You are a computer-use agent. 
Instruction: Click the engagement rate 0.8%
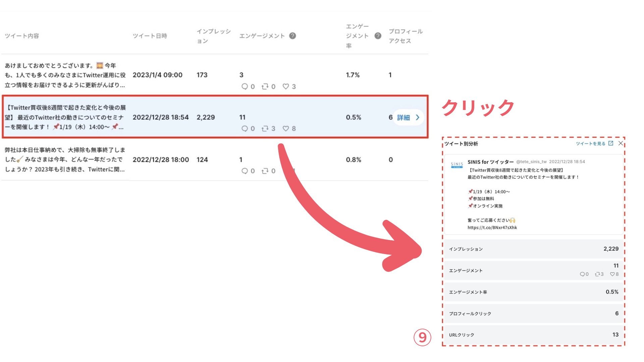pos(354,160)
